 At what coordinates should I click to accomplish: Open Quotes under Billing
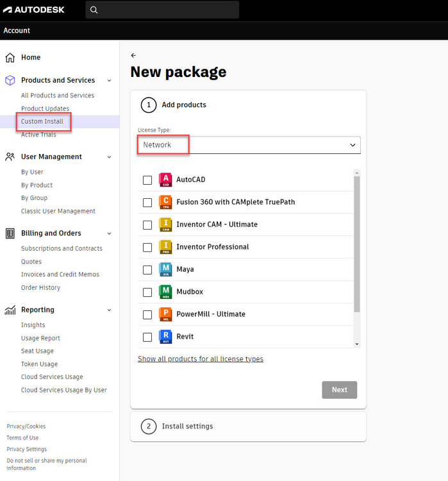(31, 262)
